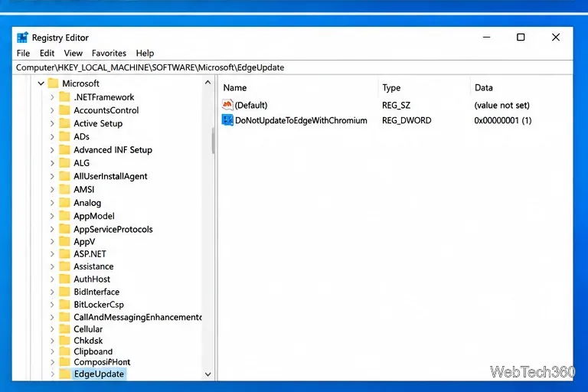The image size is (588, 392).
Task: Expand the EdgeUpdate key
Action: tap(52, 374)
